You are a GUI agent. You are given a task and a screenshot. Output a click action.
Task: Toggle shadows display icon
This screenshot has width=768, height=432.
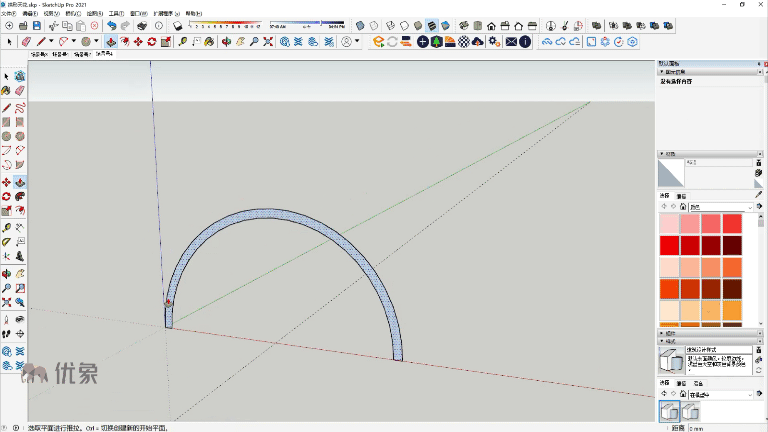[x=176, y=25]
